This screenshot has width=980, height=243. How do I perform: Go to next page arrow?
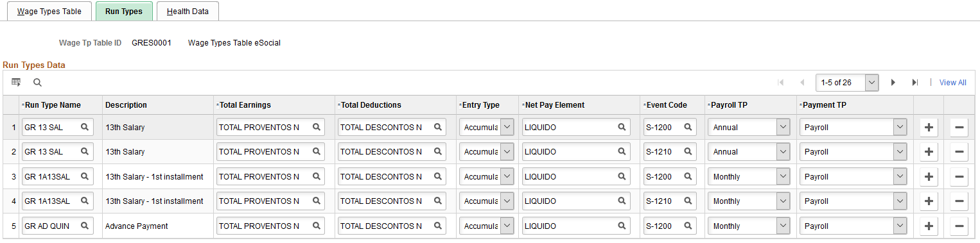[x=893, y=83]
